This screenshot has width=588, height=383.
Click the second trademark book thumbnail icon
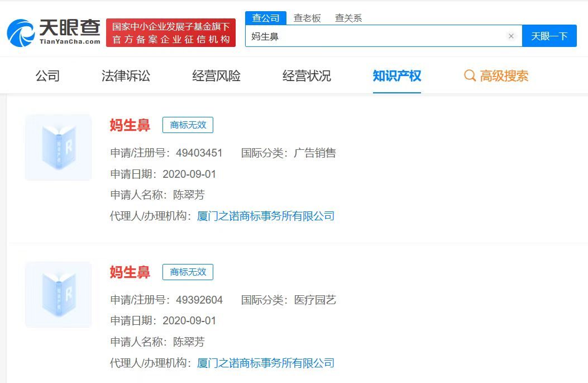pos(58,294)
